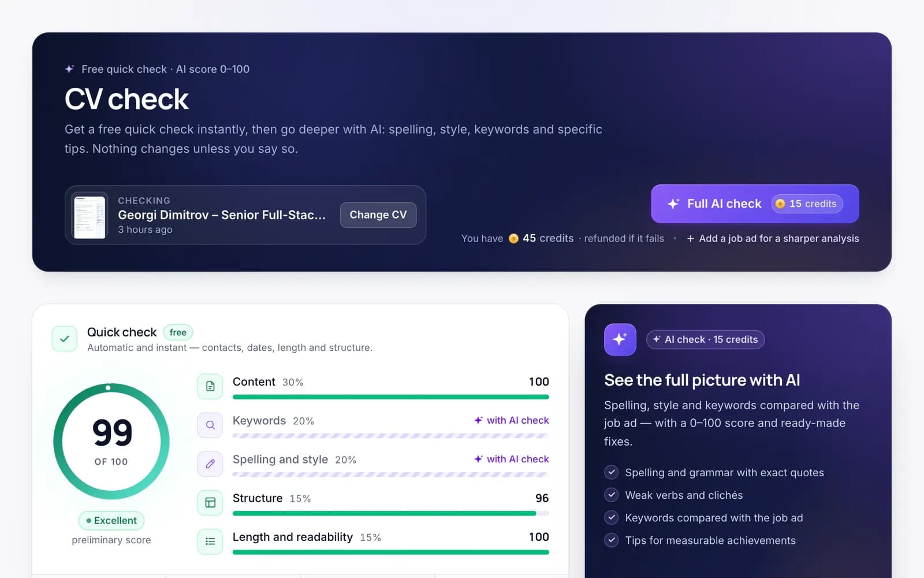Click the sparkle icon beside Free quick check

(69, 69)
